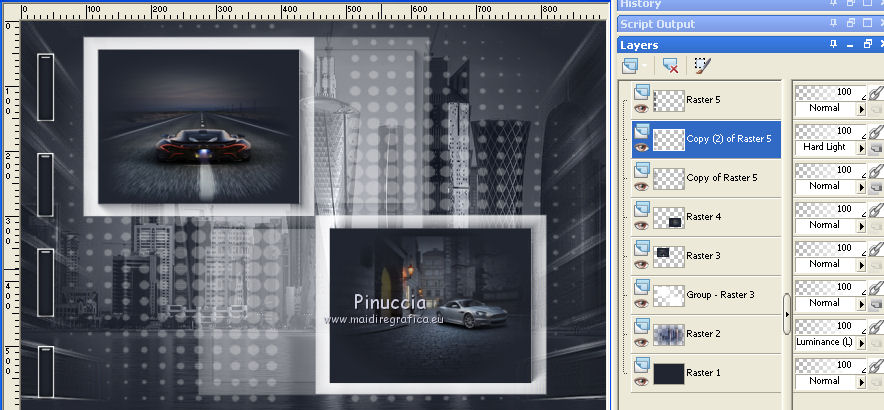Image resolution: width=884 pixels, height=410 pixels.
Task: Toggle lock transparency on Copy (2) of Raster 5
Action: coord(876,148)
